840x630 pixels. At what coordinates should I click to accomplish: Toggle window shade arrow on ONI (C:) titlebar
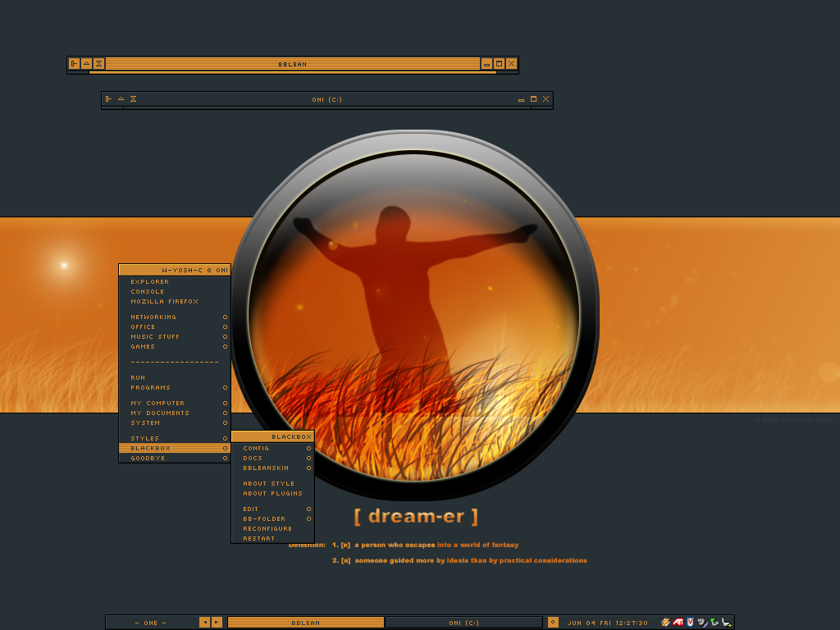tap(121, 99)
